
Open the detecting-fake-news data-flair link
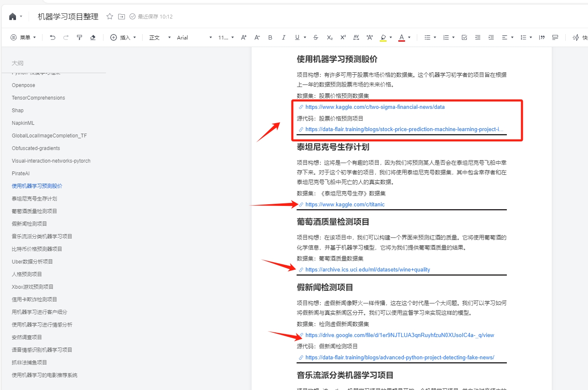click(400, 358)
